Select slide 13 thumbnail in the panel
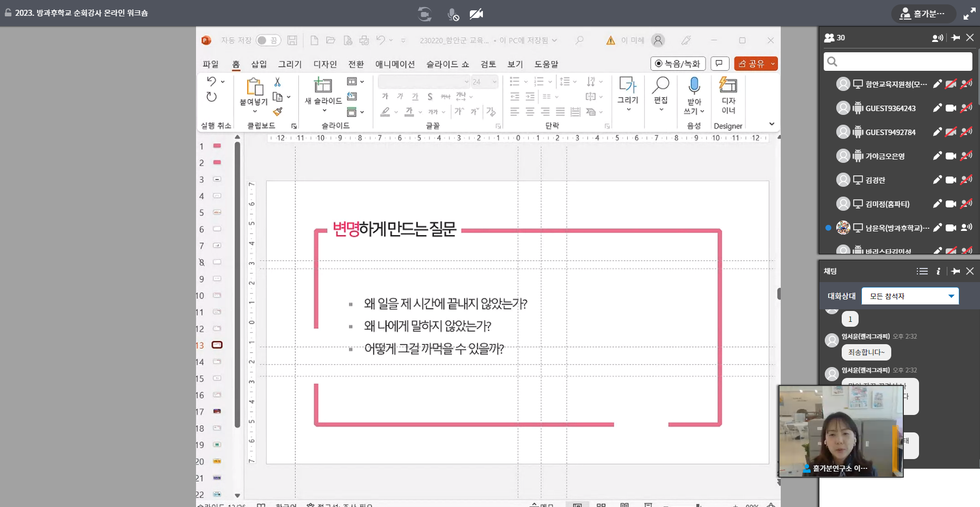980x507 pixels. (217, 345)
